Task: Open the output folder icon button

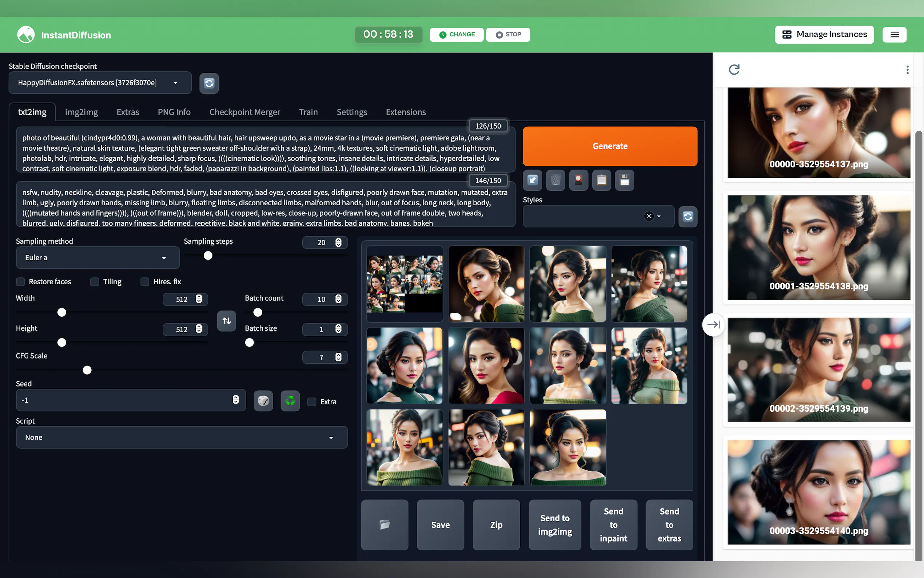Action: (x=384, y=524)
